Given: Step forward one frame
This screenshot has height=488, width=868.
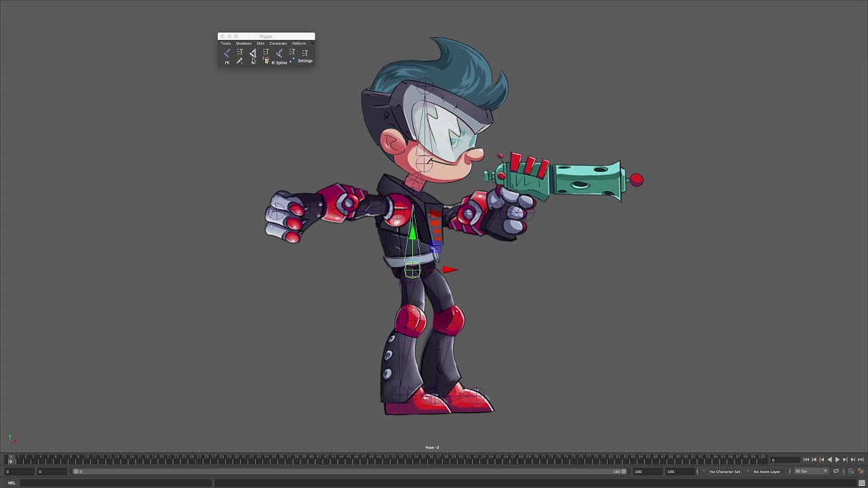Looking at the screenshot, I should [852, 460].
